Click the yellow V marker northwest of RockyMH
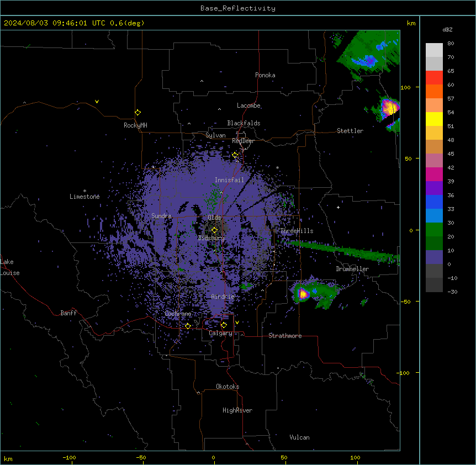Image resolution: width=476 pixels, height=465 pixels. [97, 102]
